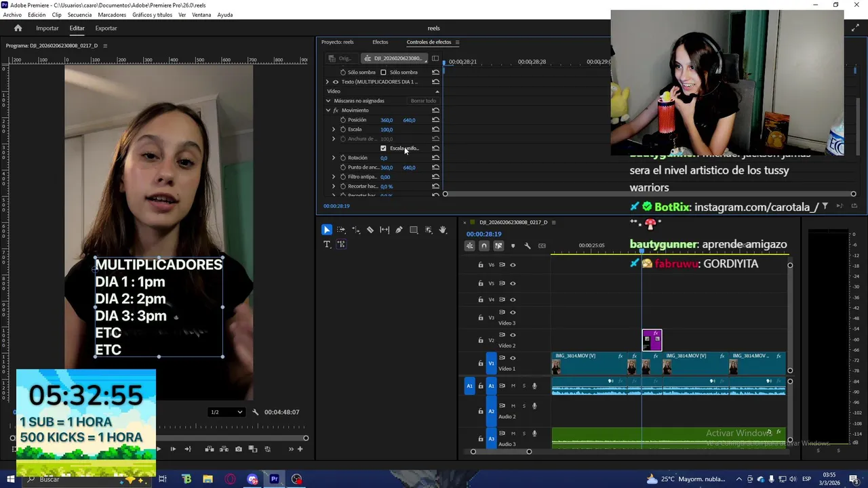The image size is (868, 488).
Task: Open the Archivo menu
Action: (12, 15)
